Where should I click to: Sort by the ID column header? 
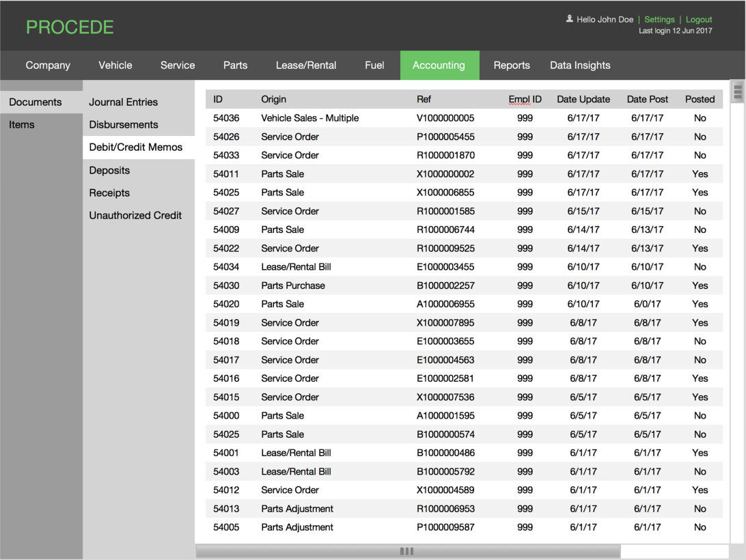point(218,99)
